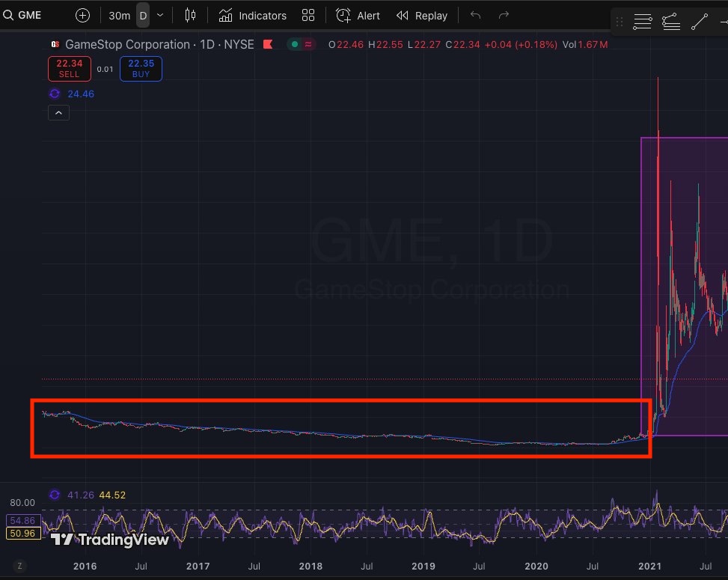The image size is (728, 580).
Task: Start bar Replay mode
Action: click(422, 16)
